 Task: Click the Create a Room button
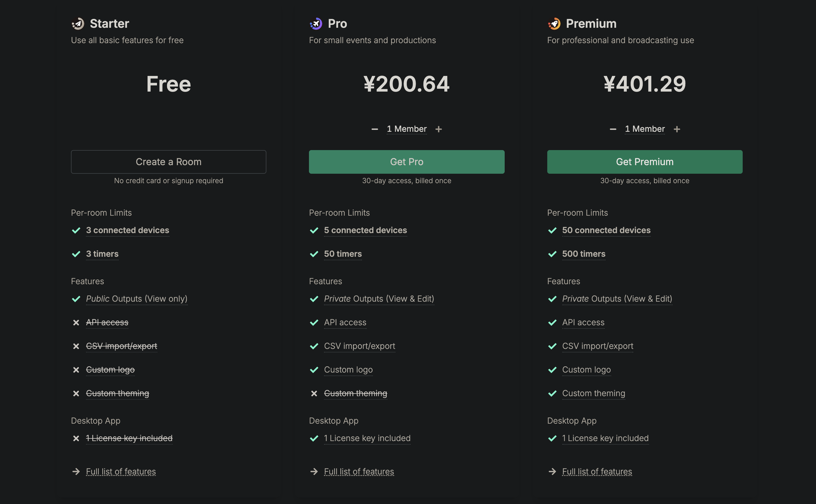pyautogui.click(x=169, y=162)
